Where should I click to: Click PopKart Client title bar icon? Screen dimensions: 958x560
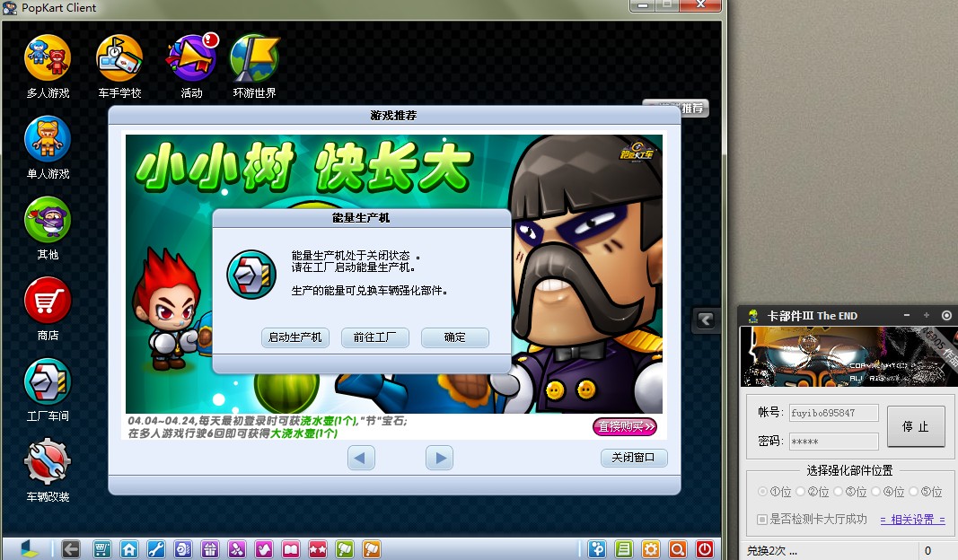click(9, 8)
